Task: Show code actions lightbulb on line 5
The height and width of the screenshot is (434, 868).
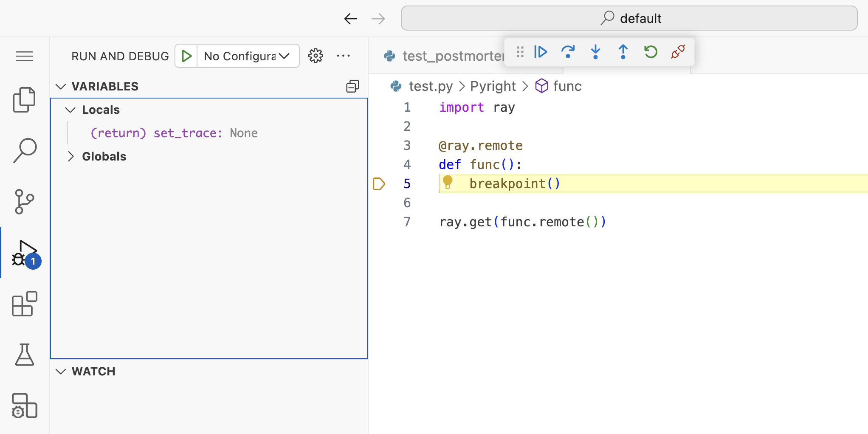Action: click(448, 182)
